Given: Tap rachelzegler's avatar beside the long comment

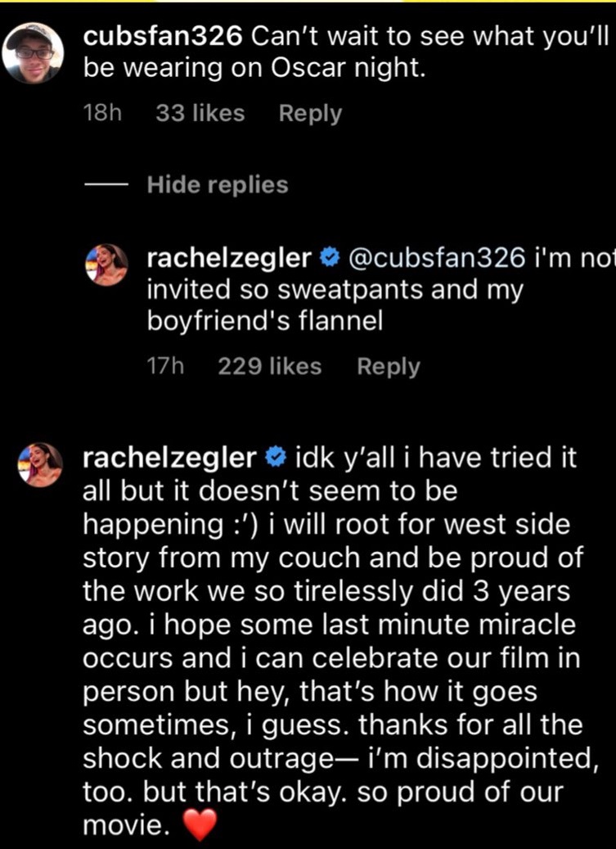Looking at the screenshot, I should tap(42, 464).
